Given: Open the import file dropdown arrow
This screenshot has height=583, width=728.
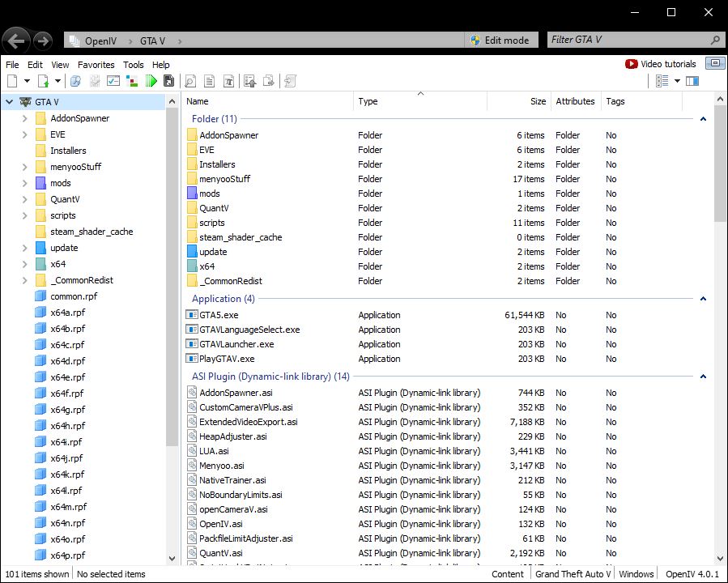Looking at the screenshot, I should 57,81.
